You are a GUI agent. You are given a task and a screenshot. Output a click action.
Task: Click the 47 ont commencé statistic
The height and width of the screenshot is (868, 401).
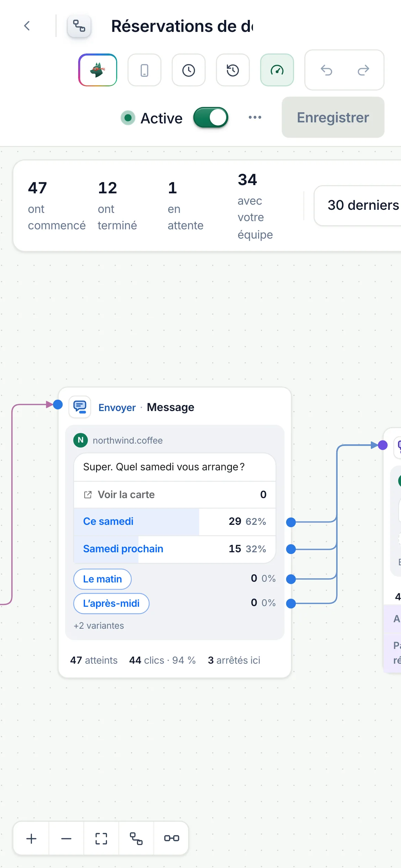57,206
